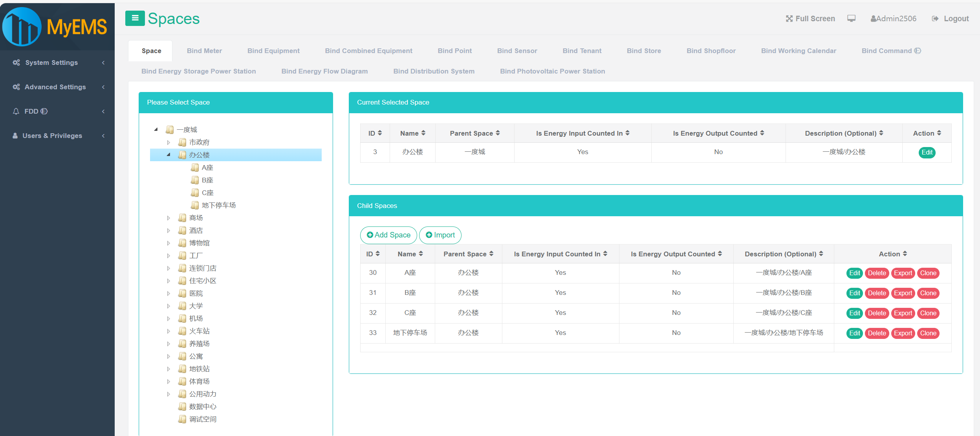Screen dimensions: 980x436
Task: Expand the 商场 tree node
Action: 169,218
